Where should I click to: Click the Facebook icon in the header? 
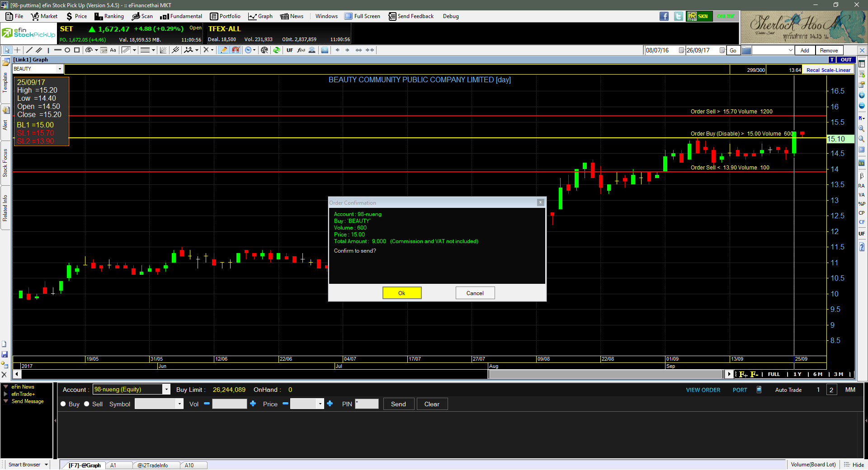point(664,16)
